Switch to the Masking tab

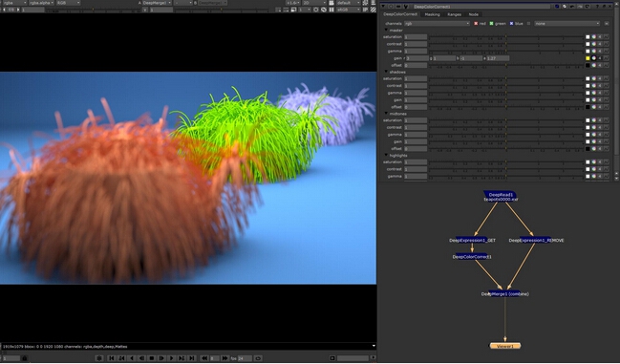(432, 14)
